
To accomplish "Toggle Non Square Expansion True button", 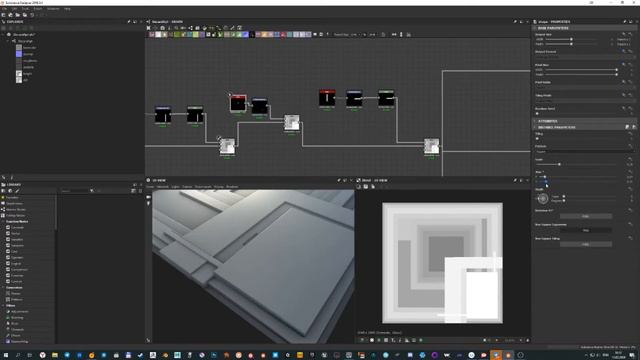I will (x=586, y=230).
